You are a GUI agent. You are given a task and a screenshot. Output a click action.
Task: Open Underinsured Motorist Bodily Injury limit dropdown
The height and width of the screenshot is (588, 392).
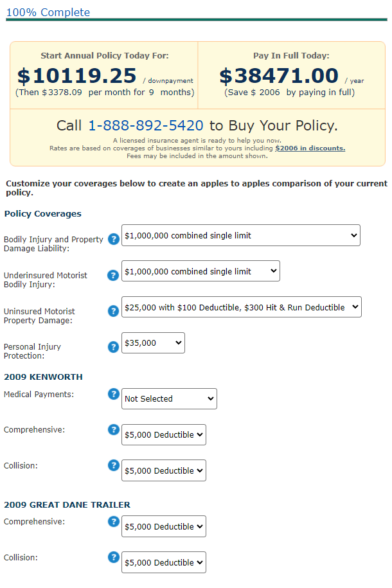(x=200, y=271)
